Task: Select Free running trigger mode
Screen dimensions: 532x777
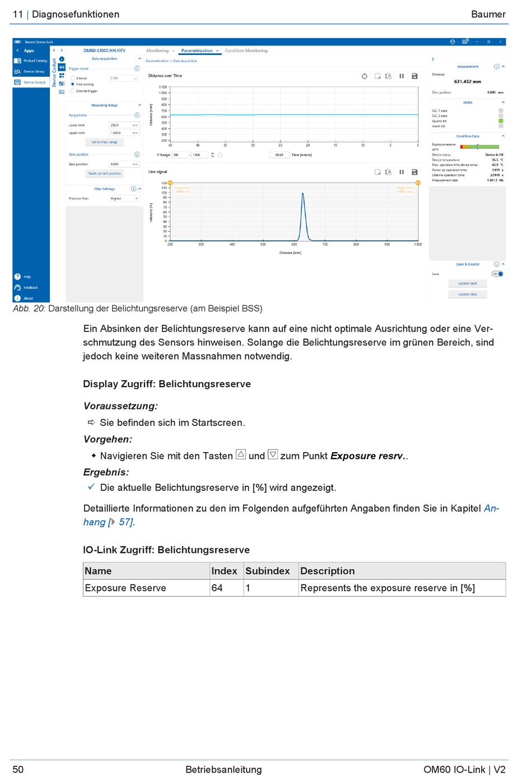Action: [73, 85]
